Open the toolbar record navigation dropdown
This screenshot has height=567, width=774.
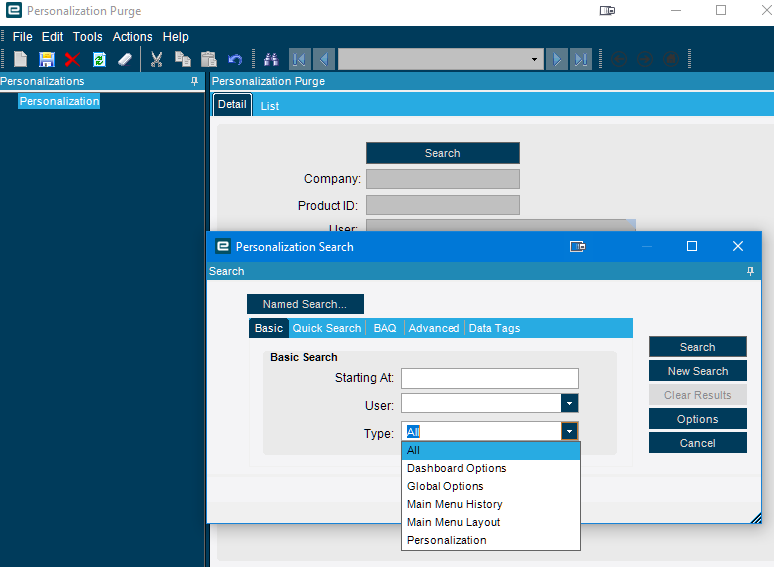point(534,59)
